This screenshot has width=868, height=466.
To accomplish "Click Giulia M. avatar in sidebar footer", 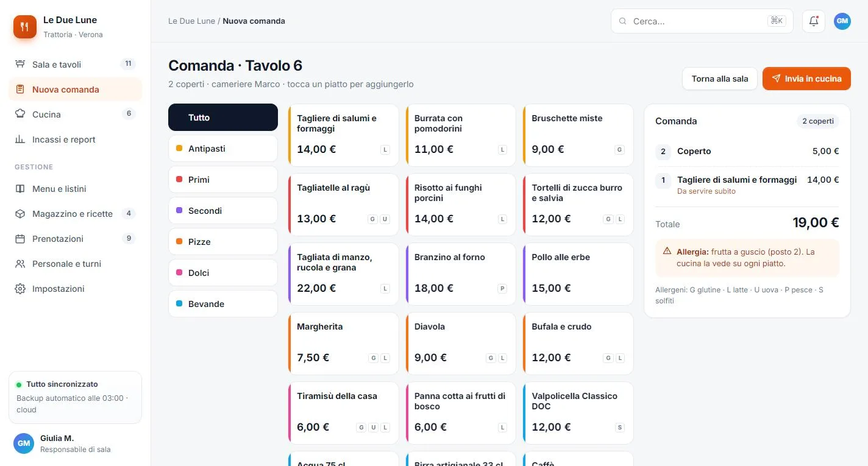I will tap(24, 443).
